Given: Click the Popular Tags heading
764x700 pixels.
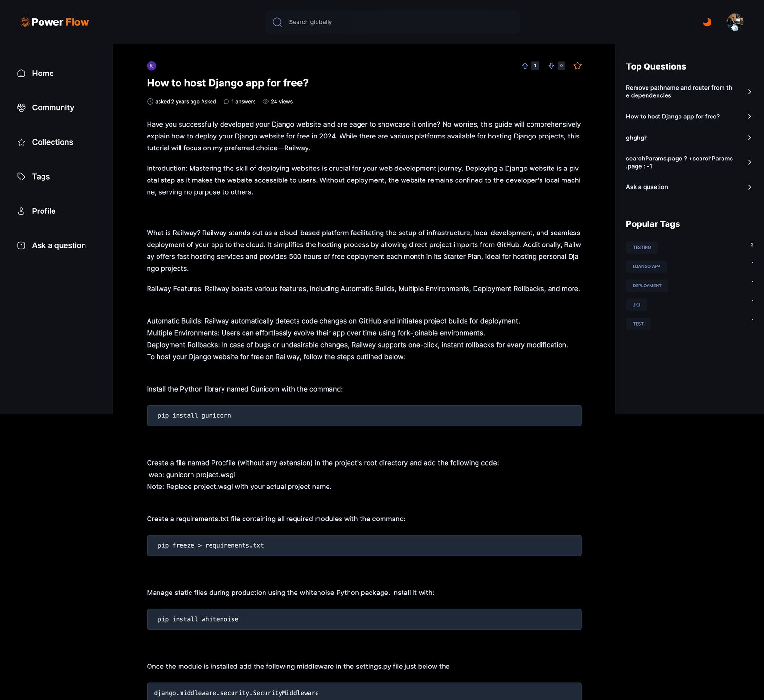Looking at the screenshot, I should click(653, 224).
